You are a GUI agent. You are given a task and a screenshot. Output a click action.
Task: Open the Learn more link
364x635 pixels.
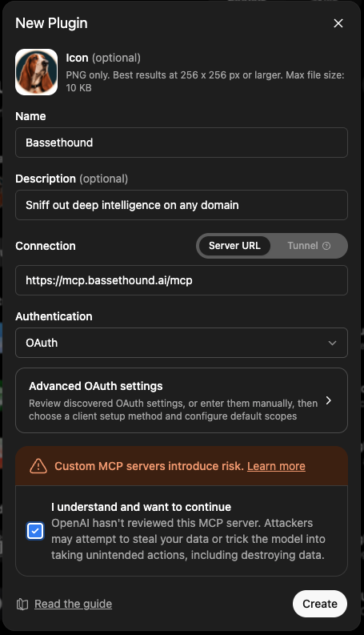tap(276, 466)
